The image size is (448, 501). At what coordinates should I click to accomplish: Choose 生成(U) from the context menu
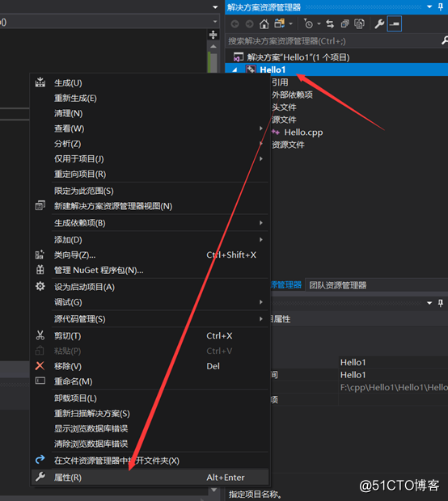tap(150, 83)
